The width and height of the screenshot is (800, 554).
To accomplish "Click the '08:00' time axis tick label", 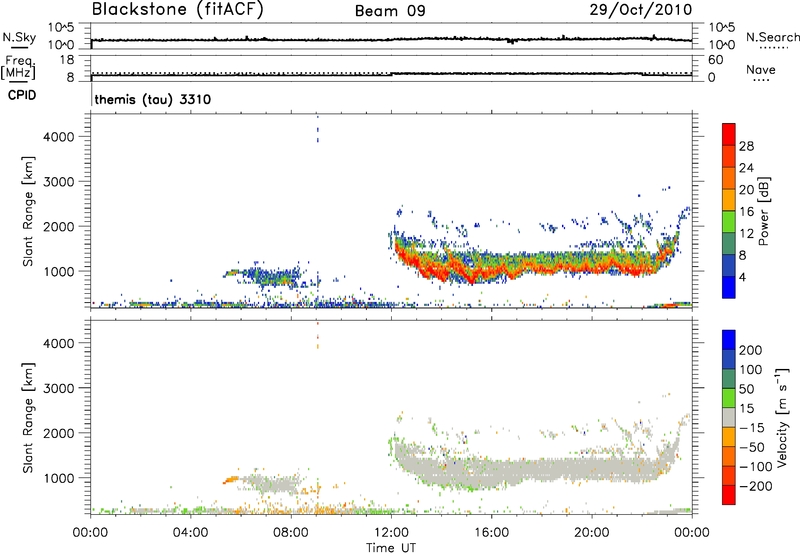I will (x=290, y=533).
